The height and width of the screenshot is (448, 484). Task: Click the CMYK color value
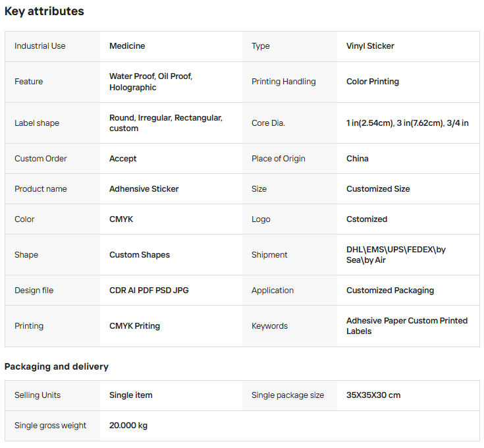point(121,219)
